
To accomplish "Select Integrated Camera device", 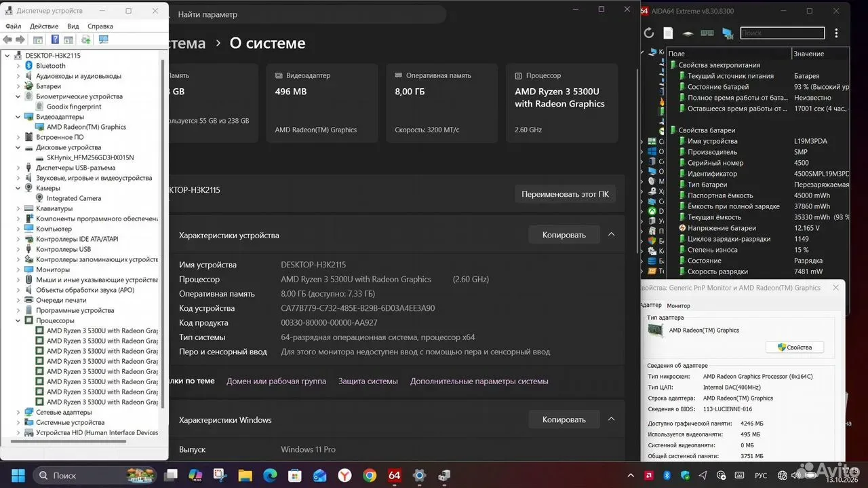I will (68, 198).
